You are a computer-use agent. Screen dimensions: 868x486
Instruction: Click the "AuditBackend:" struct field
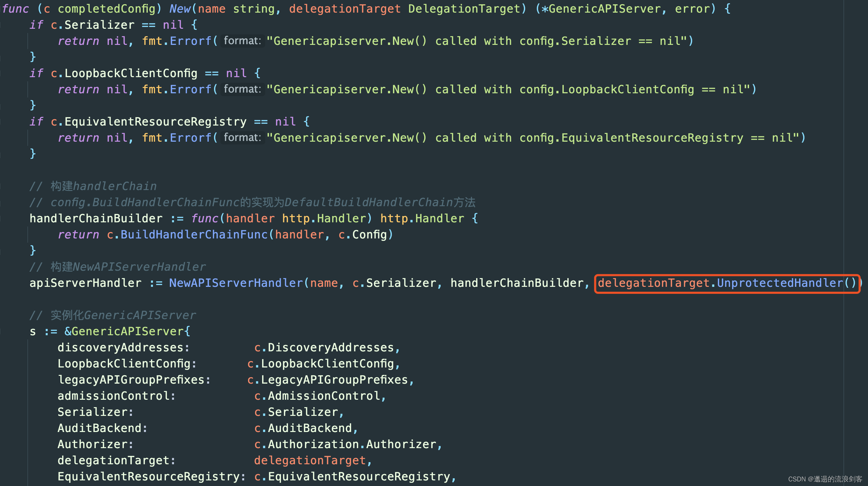[102, 428]
